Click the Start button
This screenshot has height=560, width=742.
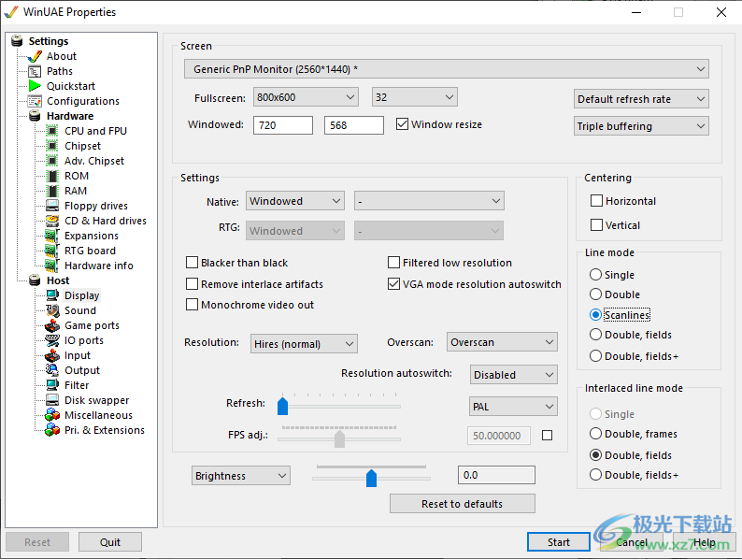click(x=559, y=542)
